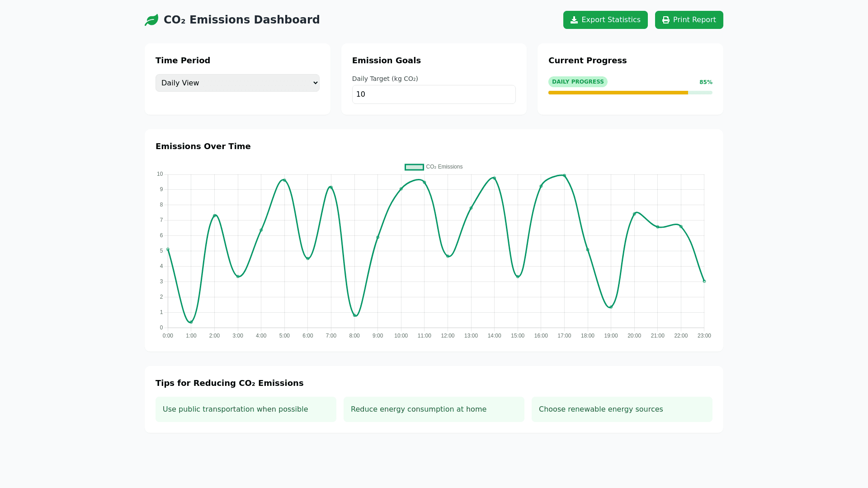
Task: Click the dropdown arrow on Time Period select
Action: [315, 83]
